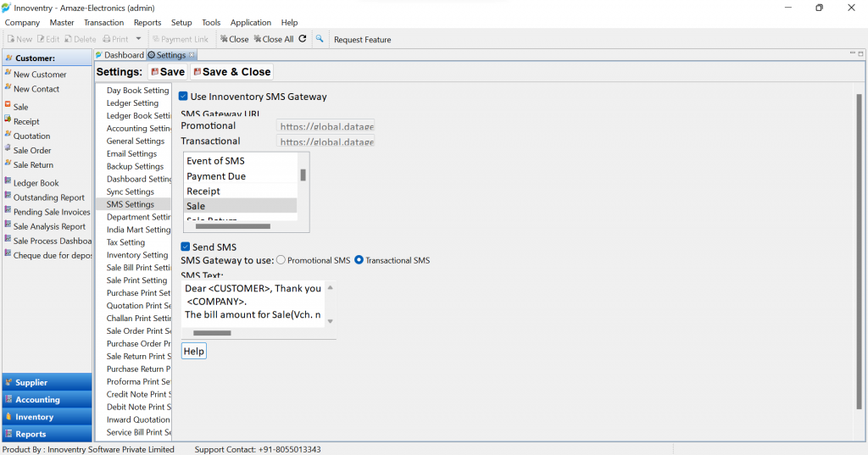Expand the Accounting sidebar section

point(47,400)
